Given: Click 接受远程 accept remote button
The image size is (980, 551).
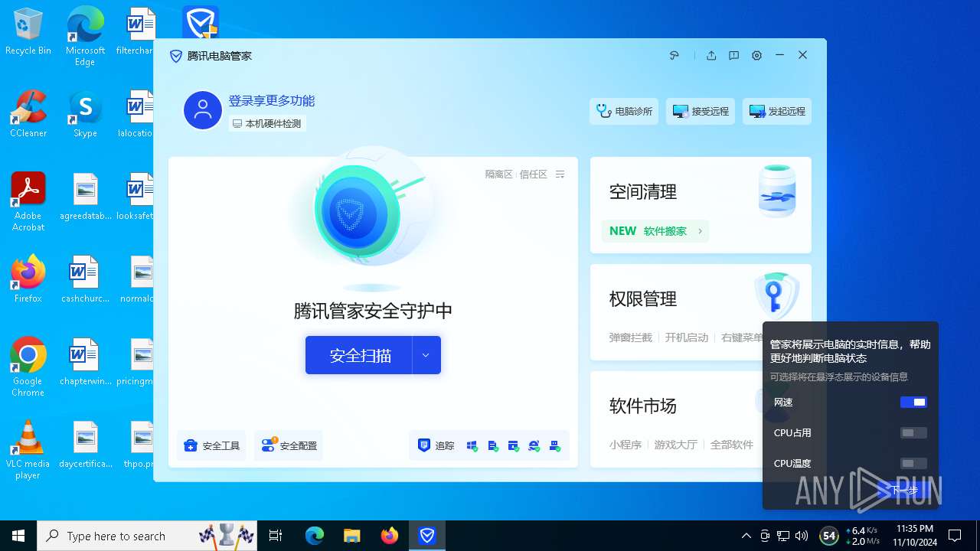Looking at the screenshot, I should coord(701,111).
